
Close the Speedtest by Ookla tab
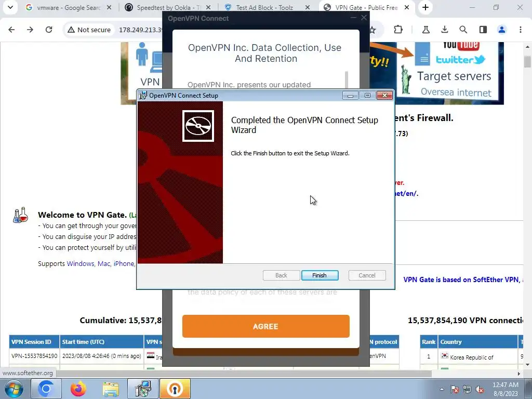tap(208, 7)
